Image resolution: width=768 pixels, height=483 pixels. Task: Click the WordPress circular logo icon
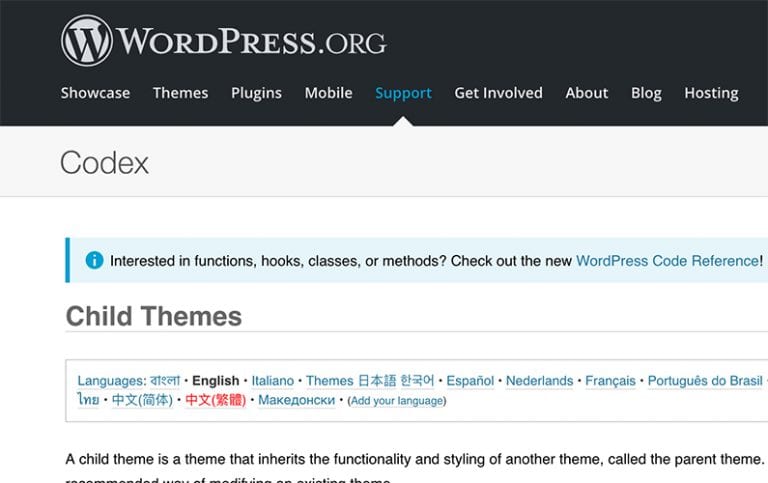tap(87, 41)
